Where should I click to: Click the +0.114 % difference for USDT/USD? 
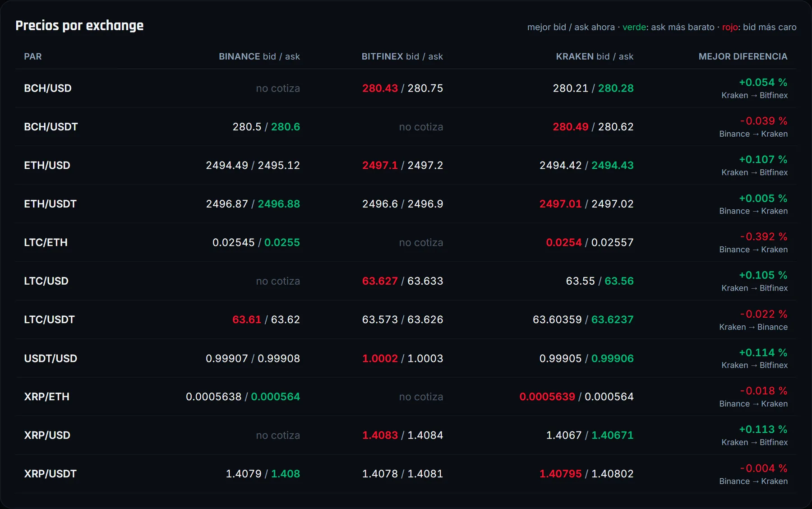(x=763, y=352)
